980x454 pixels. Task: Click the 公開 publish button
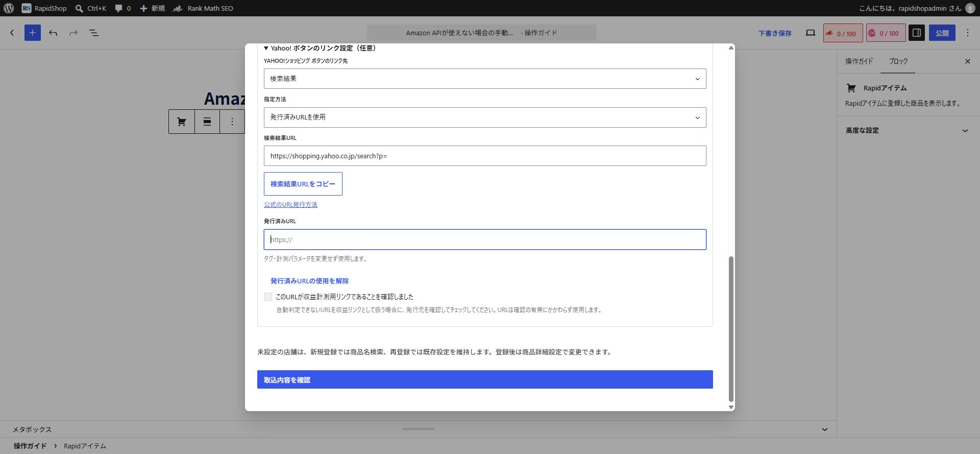coord(942,33)
